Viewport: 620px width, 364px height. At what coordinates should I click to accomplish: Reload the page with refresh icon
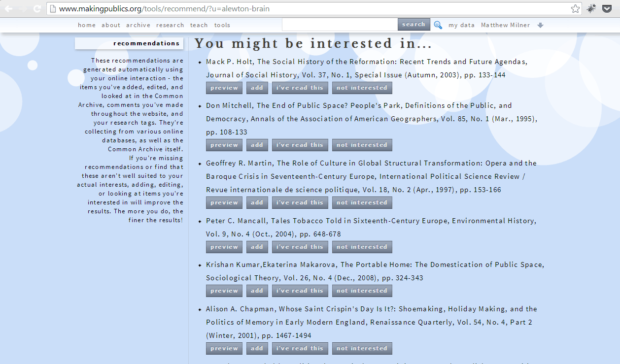(37, 8)
